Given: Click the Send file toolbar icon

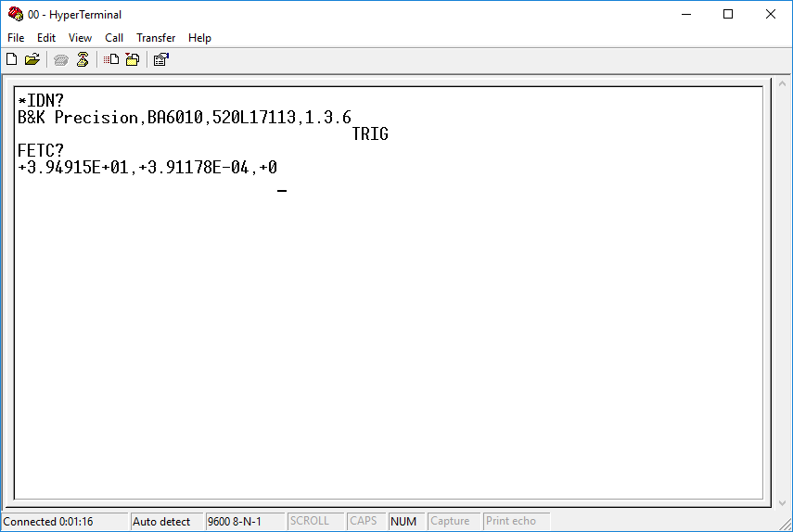Looking at the screenshot, I should click(111, 59).
